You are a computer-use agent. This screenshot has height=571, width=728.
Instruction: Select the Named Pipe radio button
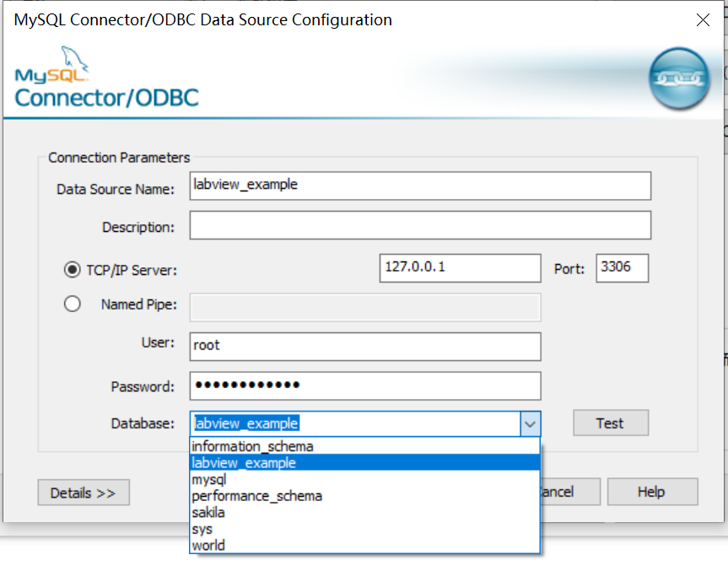(x=72, y=304)
